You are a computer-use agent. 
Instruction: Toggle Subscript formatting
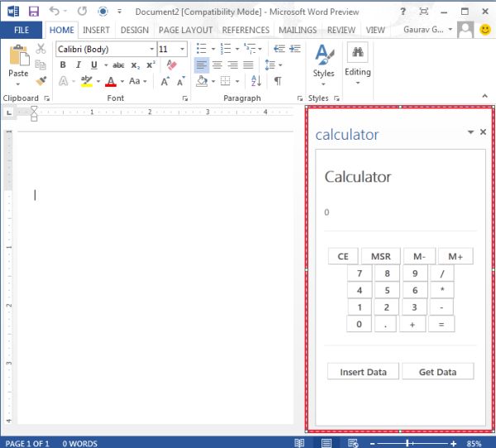click(x=136, y=65)
